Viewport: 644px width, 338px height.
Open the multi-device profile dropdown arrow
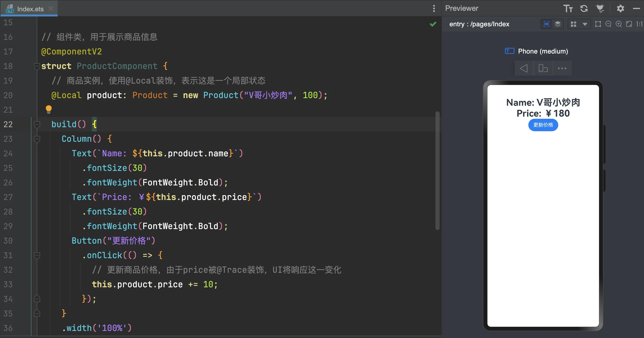coord(585,24)
